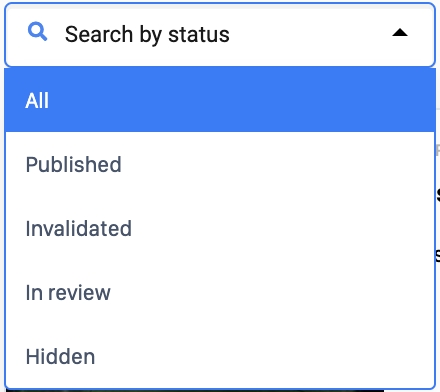The image size is (440, 392).
Task: Click the upward triangle caret icon
Action: click(x=400, y=33)
